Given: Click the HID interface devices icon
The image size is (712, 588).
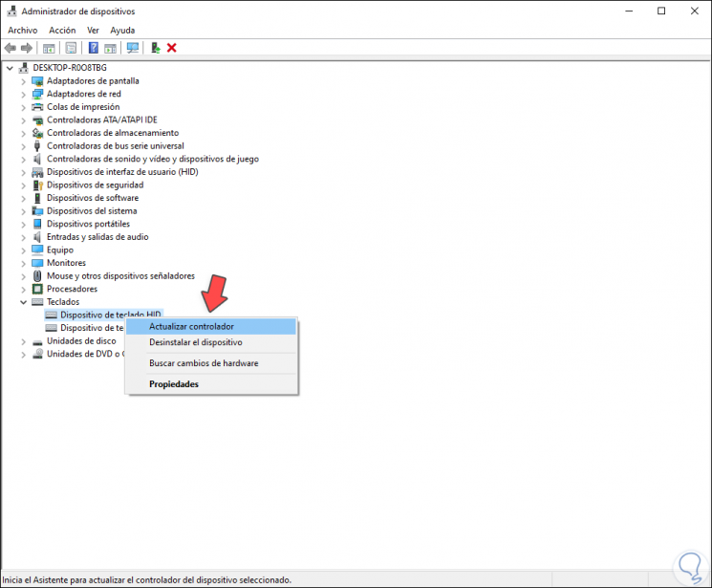Looking at the screenshot, I should (37, 172).
